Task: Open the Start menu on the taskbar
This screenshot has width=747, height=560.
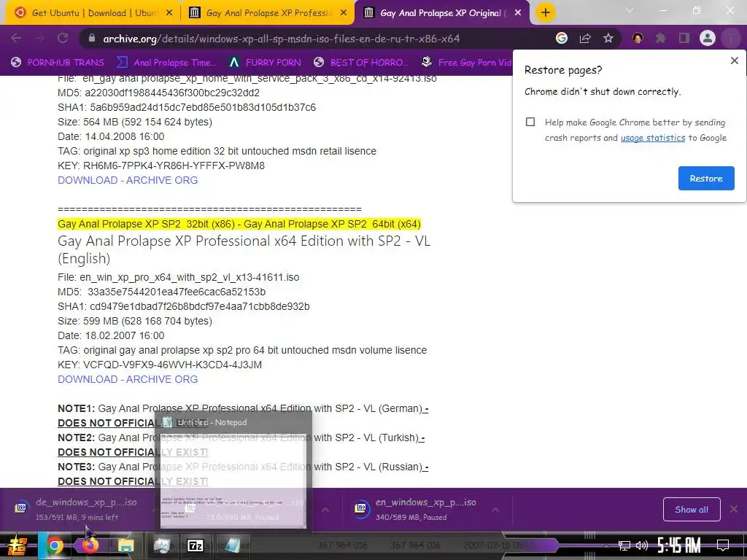Action: 18,545
